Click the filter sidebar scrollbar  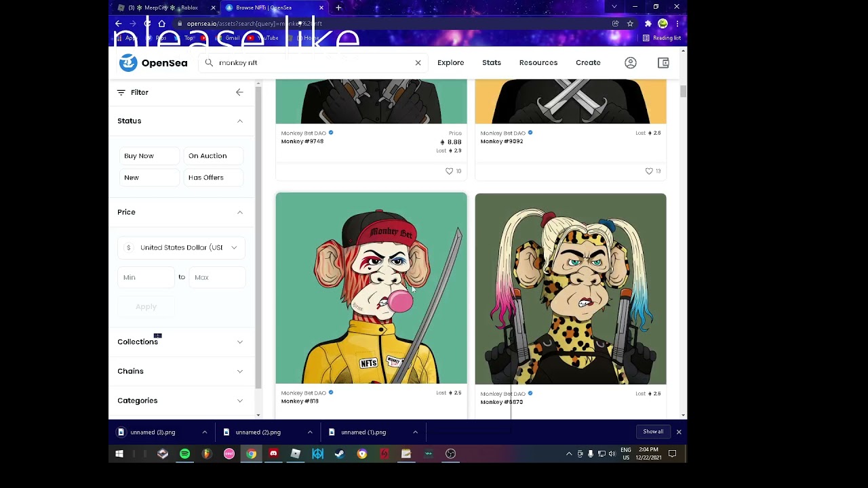(x=258, y=237)
